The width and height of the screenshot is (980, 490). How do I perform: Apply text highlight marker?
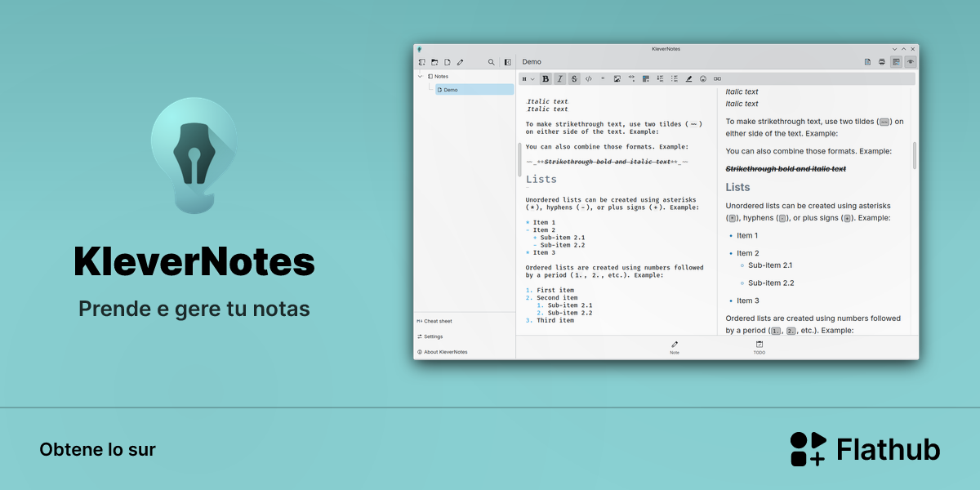(688, 79)
